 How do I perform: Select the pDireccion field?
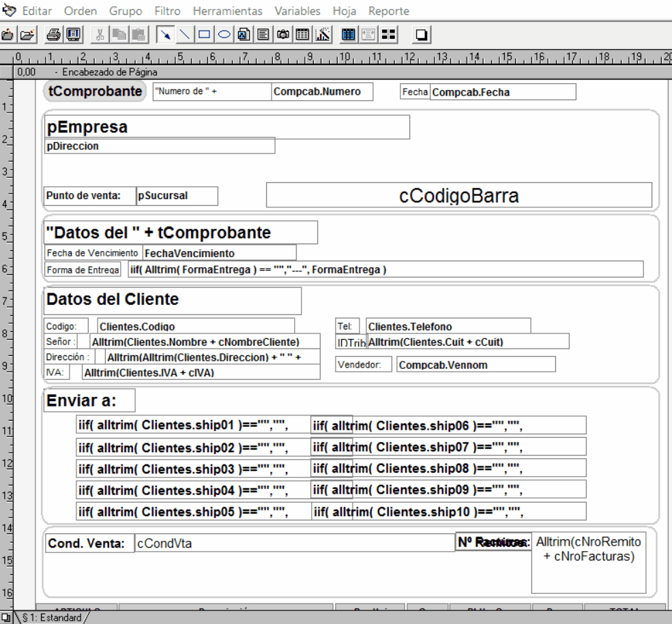pyautogui.click(x=160, y=146)
